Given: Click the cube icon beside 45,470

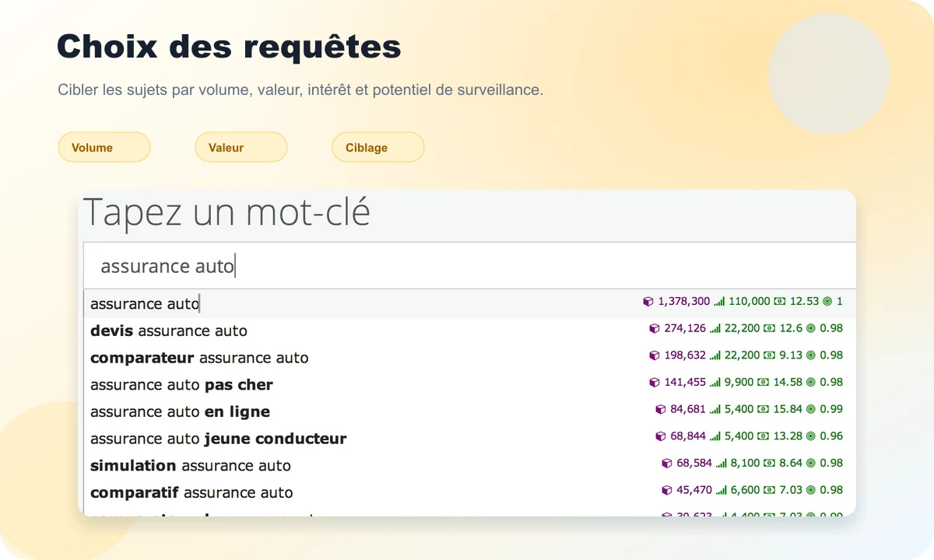Looking at the screenshot, I should [x=667, y=490].
